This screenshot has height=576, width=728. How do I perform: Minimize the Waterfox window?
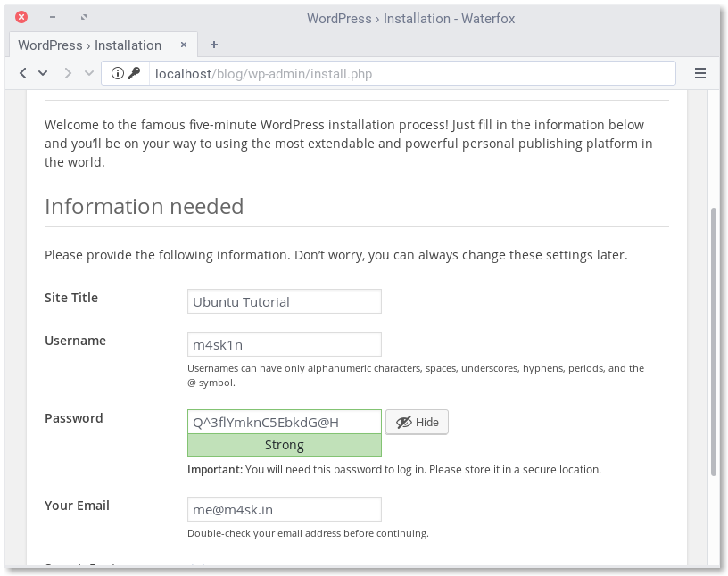(x=53, y=18)
